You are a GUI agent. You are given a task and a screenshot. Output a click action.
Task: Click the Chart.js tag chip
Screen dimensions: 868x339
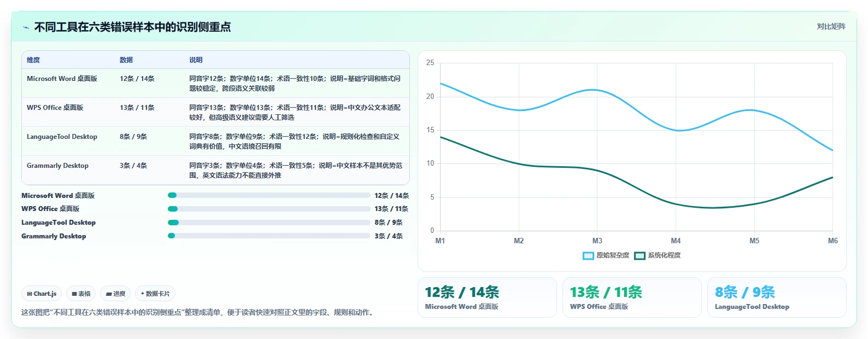click(42, 294)
